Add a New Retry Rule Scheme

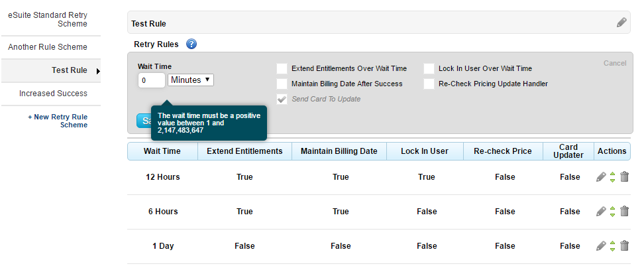pyautogui.click(x=58, y=121)
